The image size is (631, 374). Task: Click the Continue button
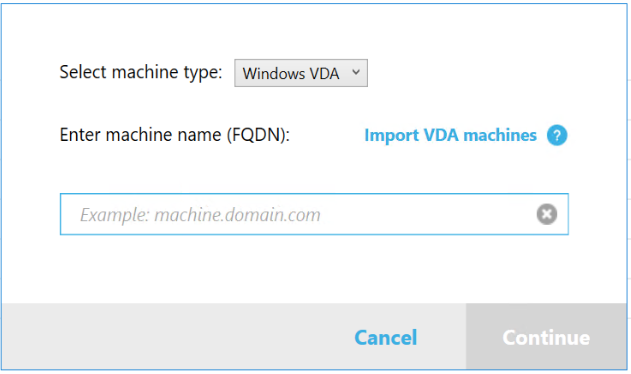(546, 337)
